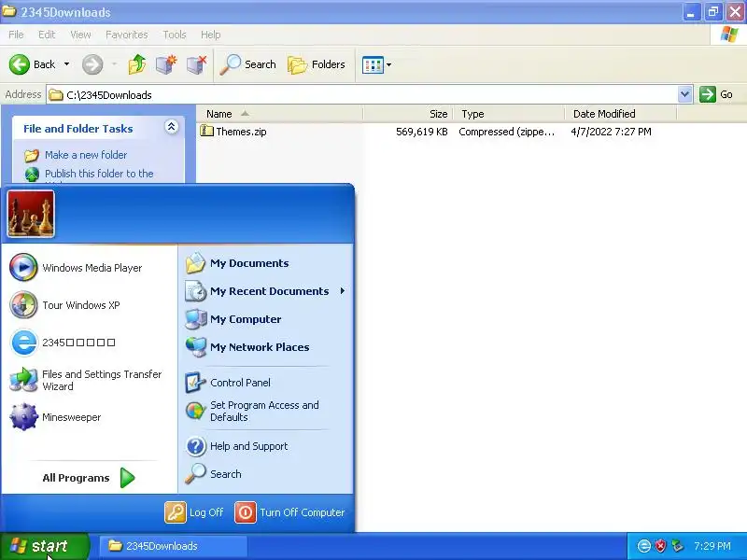Click the red security shield tray icon
The image size is (747, 560).
point(660,546)
